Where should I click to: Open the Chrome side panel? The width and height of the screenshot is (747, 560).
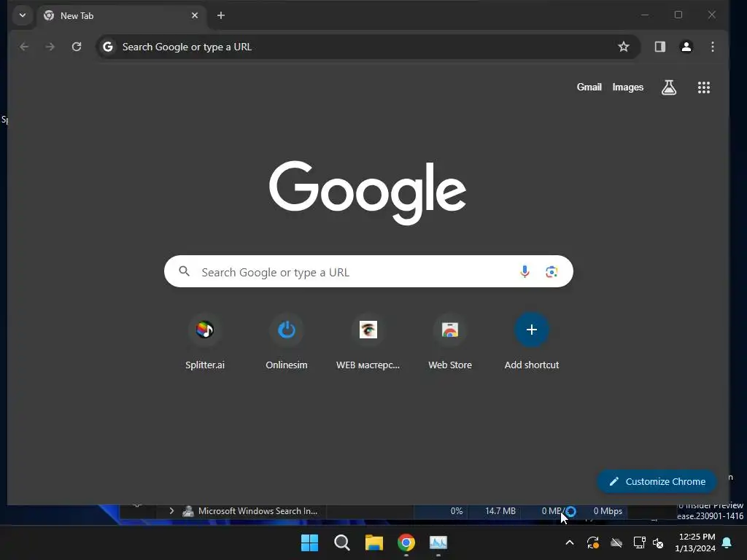(659, 47)
